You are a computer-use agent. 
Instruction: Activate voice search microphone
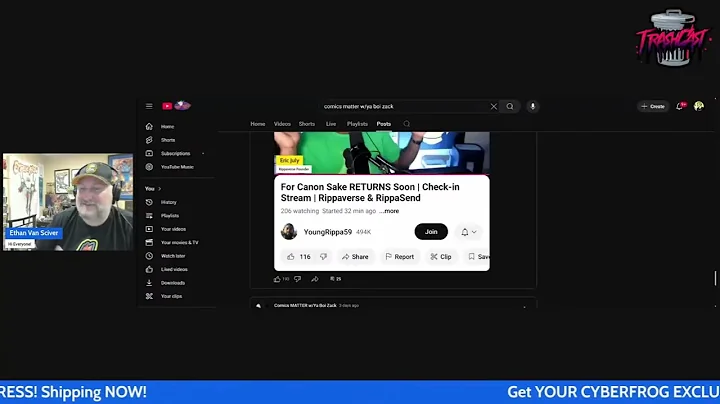(533, 107)
